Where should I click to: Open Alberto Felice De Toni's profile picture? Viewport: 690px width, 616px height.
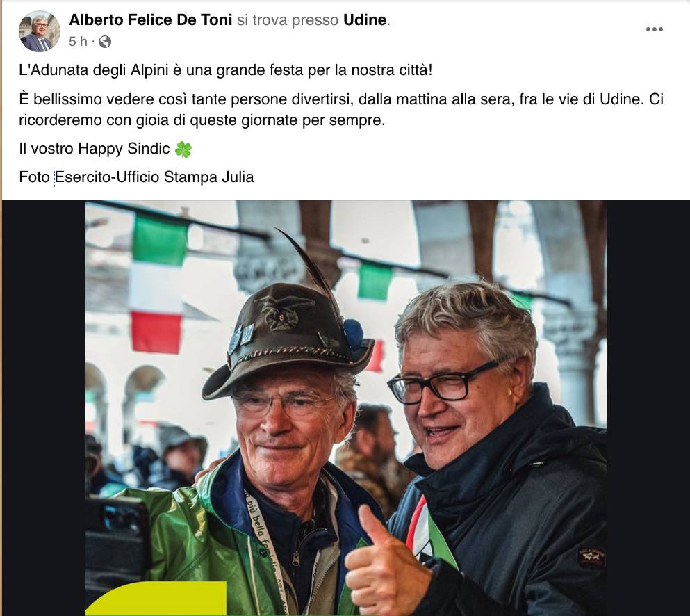(39, 31)
